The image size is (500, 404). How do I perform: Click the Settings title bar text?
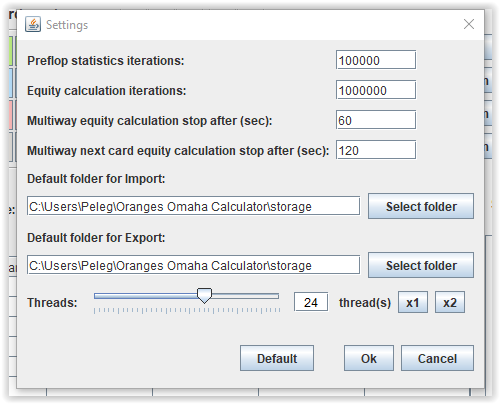coord(67,25)
